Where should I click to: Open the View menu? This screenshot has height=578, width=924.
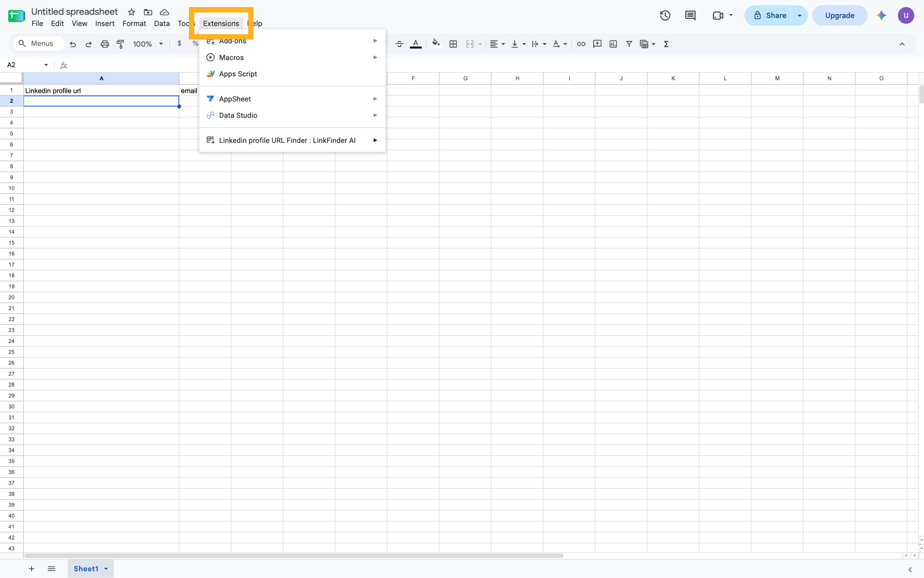tap(80, 23)
